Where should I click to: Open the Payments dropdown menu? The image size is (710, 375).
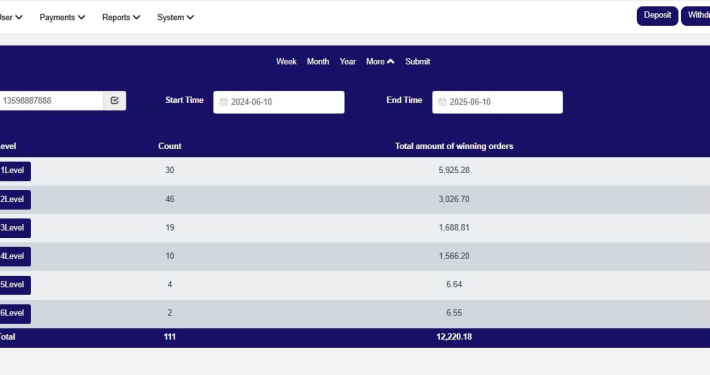[62, 17]
